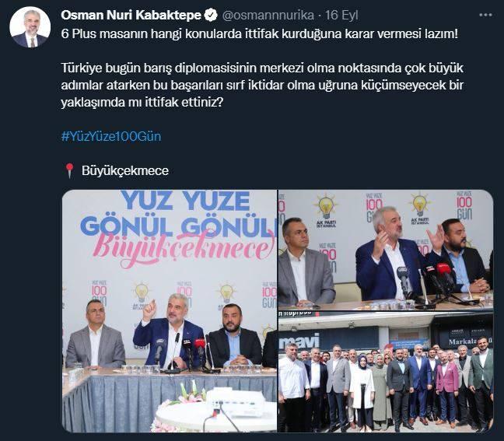Click the white cake in the left photo
Viewport: 504px width, 441px height.
216,410
